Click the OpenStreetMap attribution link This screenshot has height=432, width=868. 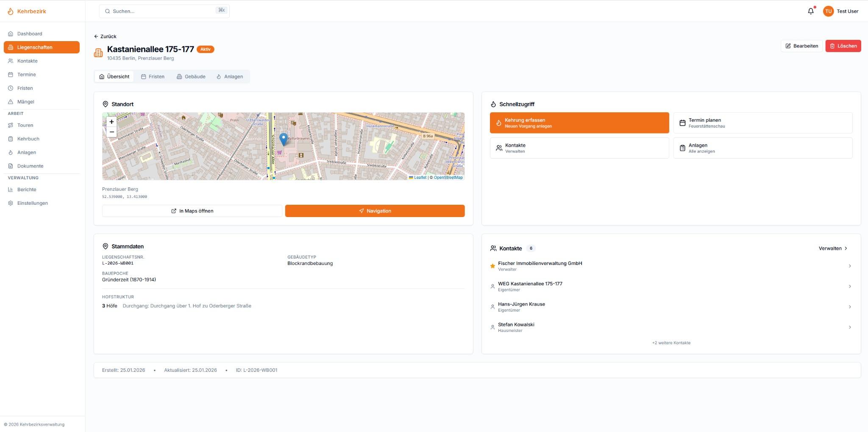(448, 178)
